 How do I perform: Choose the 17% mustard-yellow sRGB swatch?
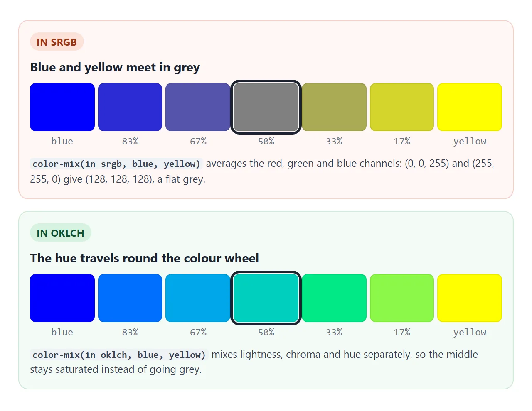[402, 107]
